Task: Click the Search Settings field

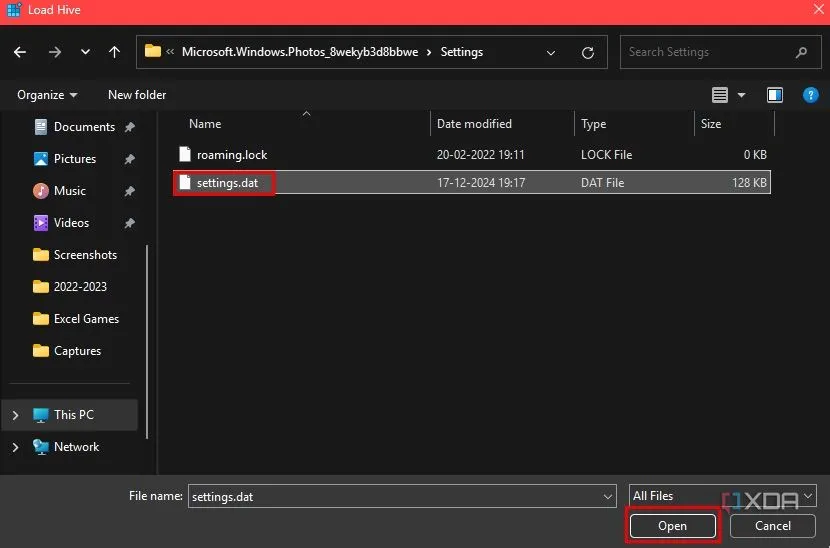Action: coord(720,52)
